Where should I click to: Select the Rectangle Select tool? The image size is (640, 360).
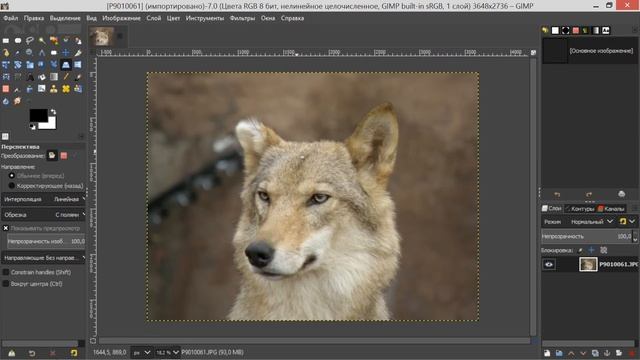pos(6,40)
